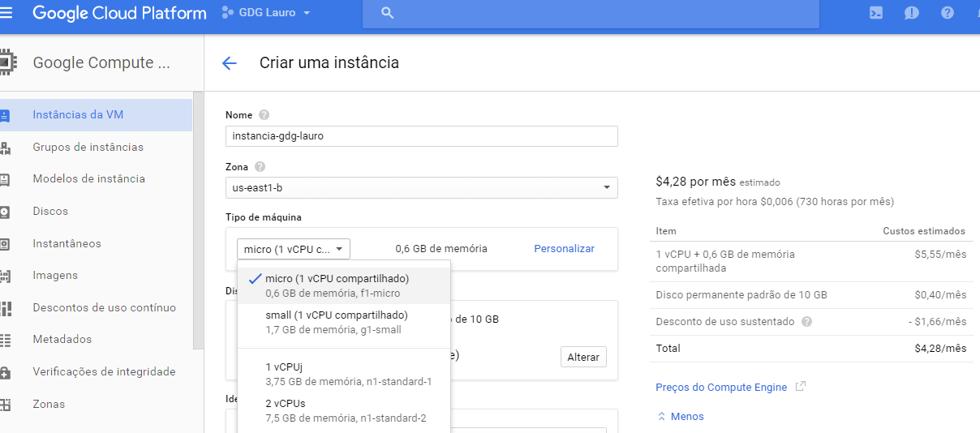Click the Criar uma instância heading

coord(329,62)
